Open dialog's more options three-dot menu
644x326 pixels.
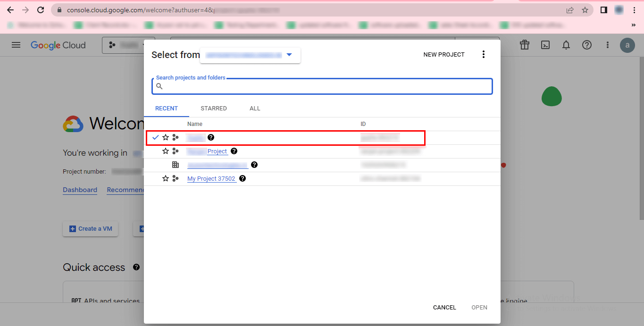point(483,55)
